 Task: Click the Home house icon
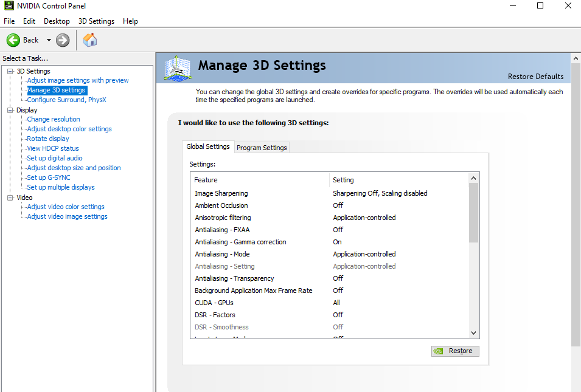pos(90,40)
